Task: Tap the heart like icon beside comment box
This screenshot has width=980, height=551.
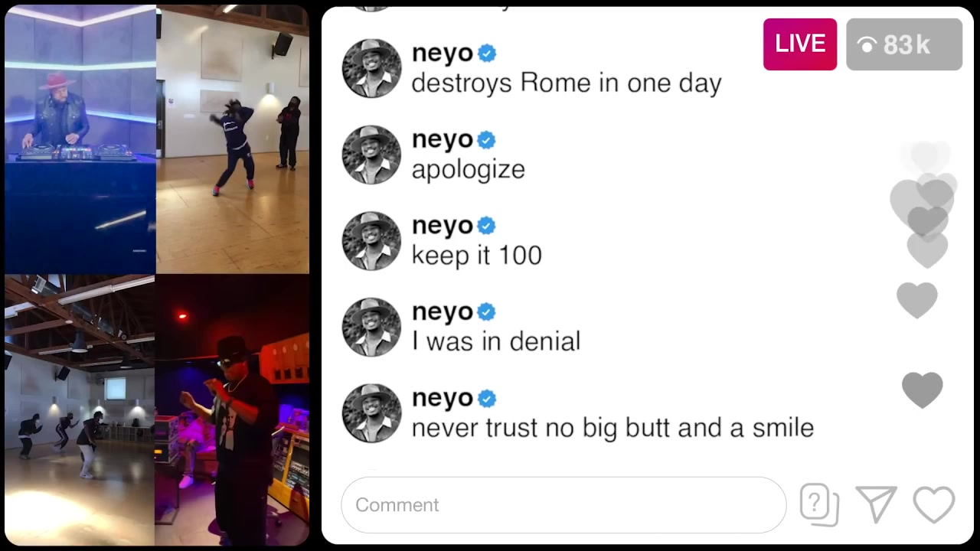Action: [934, 505]
